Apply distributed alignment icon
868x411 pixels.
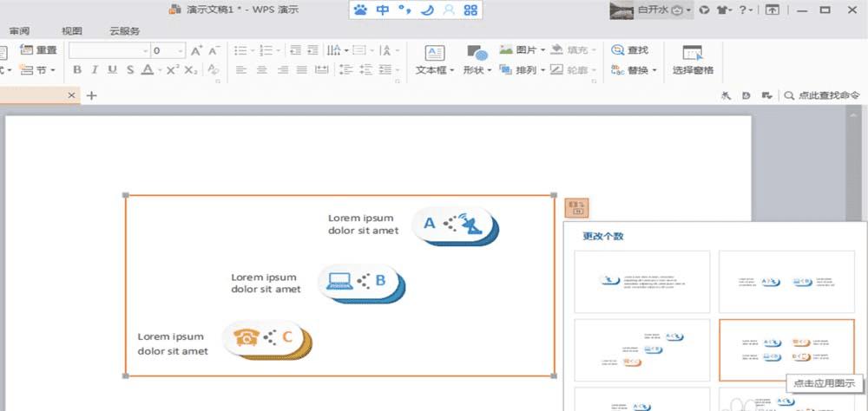point(322,69)
